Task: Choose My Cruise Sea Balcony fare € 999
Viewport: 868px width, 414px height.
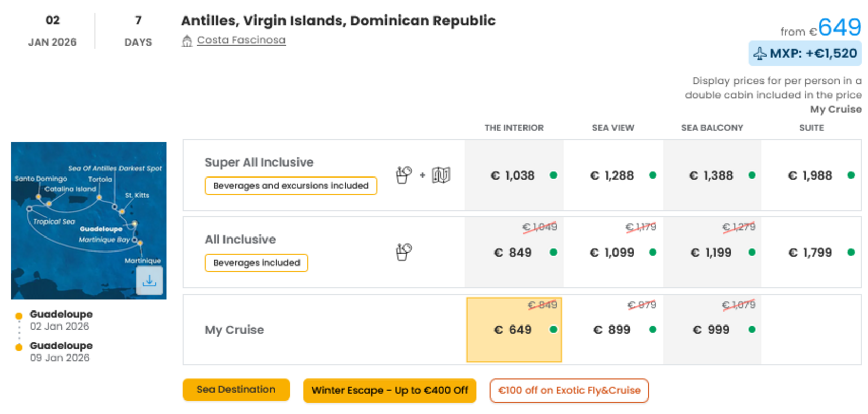Action: pyautogui.click(x=712, y=330)
